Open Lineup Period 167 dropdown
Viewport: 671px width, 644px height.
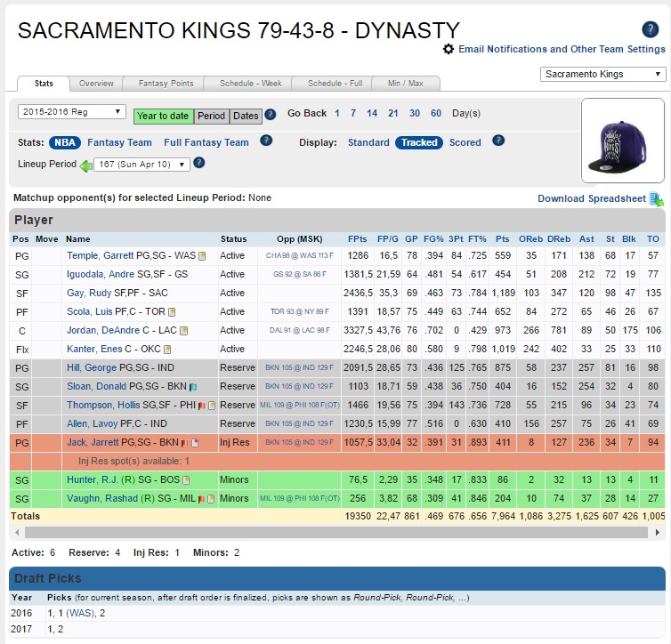pos(141,165)
